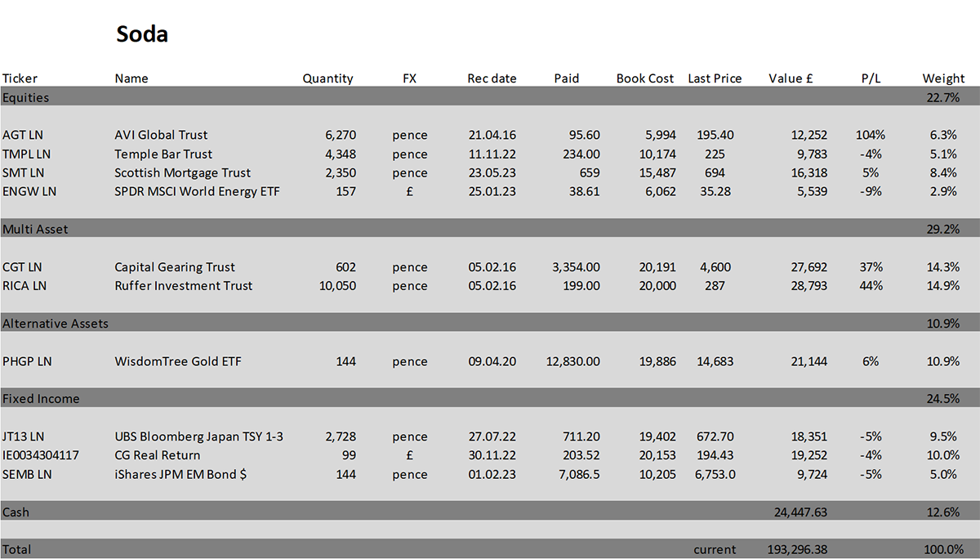
Task: Select the 'FX' column header
Action: point(410,78)
